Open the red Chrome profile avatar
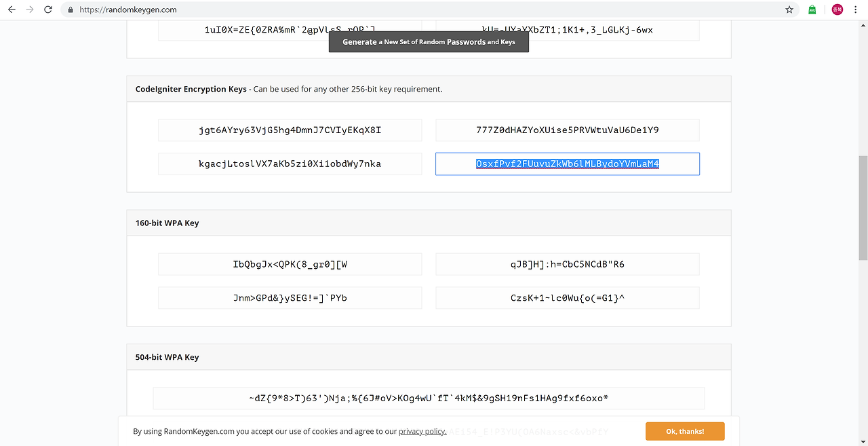The width and height of the screenshot is (868, 446). (x=837, y=10)
